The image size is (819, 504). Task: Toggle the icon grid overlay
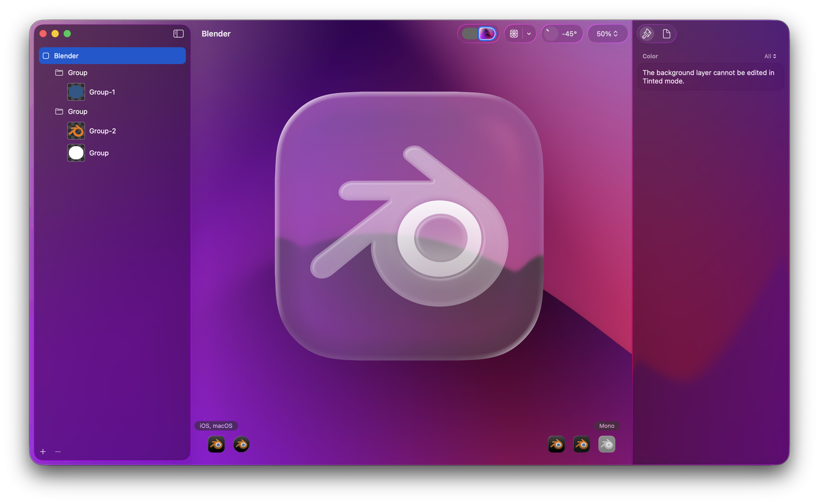click(514, 34)
